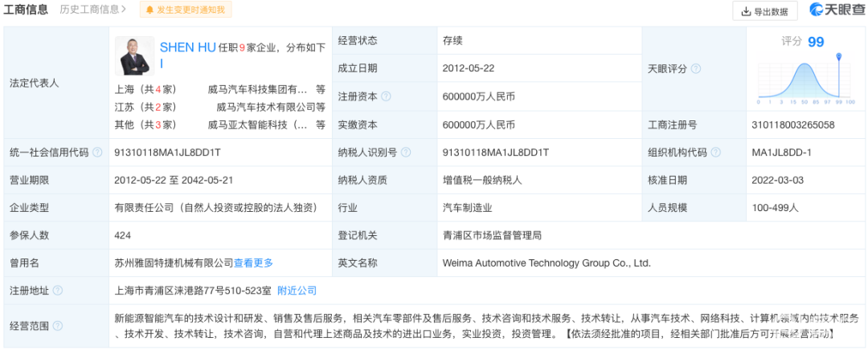The width and height of the screenshot is (868, 350).
Task: Click question mark next to 纳税人识别号
Action: click(405, 153)
